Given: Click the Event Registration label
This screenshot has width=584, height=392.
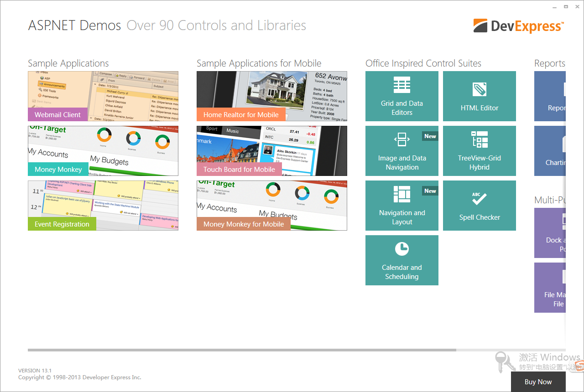Looking at the screenshot, I should click(x=62, y=224).
